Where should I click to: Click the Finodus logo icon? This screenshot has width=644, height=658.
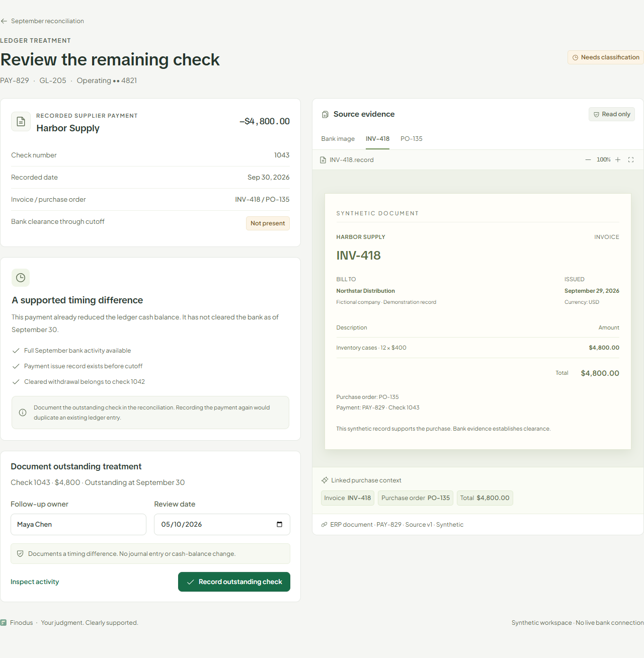4,623
